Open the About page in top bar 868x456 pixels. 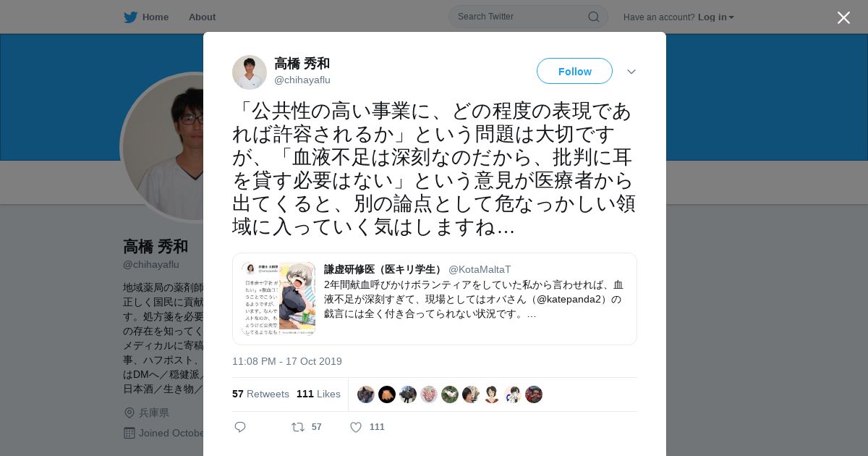(x=202, y=17)
